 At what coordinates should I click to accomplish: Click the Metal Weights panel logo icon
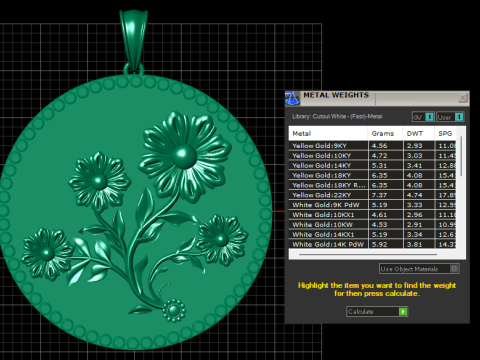pyautogui.click(x=292, y=98)
